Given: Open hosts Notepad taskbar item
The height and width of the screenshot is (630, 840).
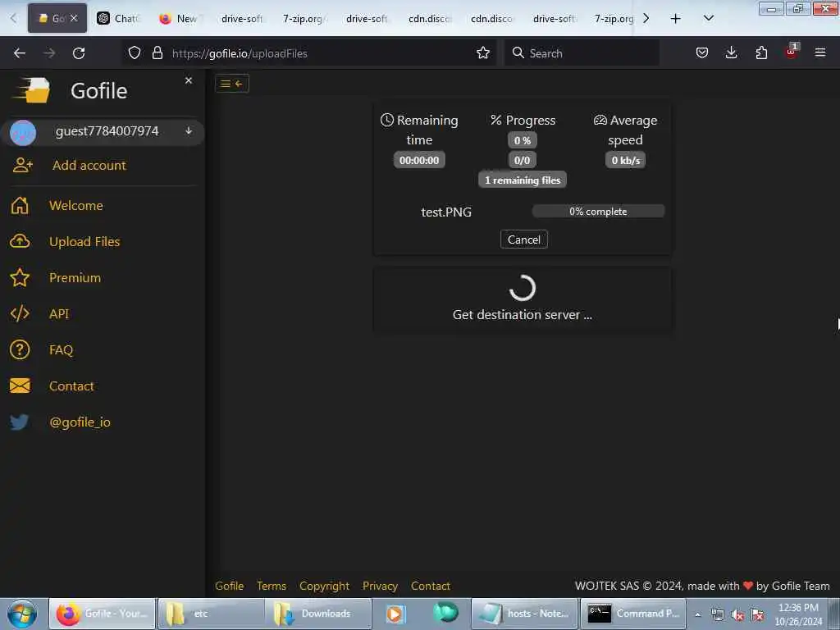Looking at the screenshot, I should pos(525,614).
